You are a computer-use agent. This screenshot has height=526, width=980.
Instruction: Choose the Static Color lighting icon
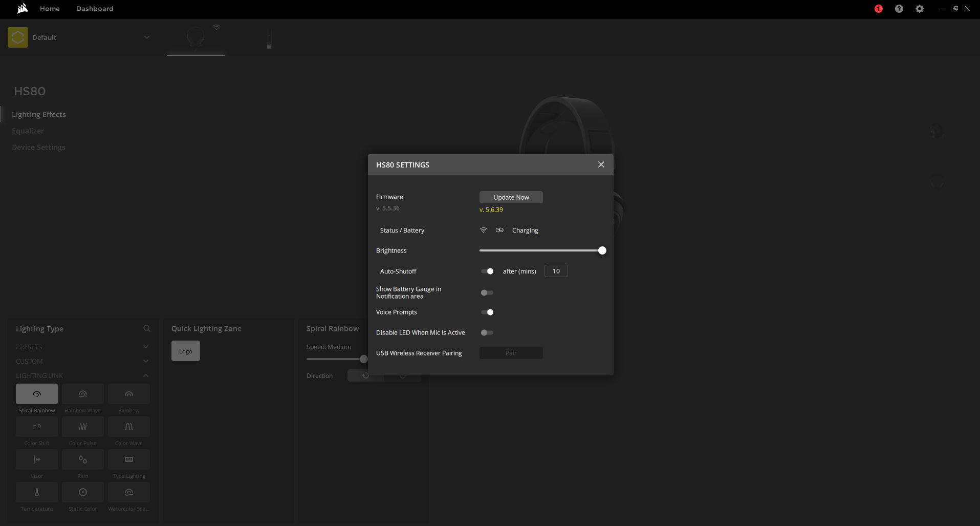coord(83,492)
